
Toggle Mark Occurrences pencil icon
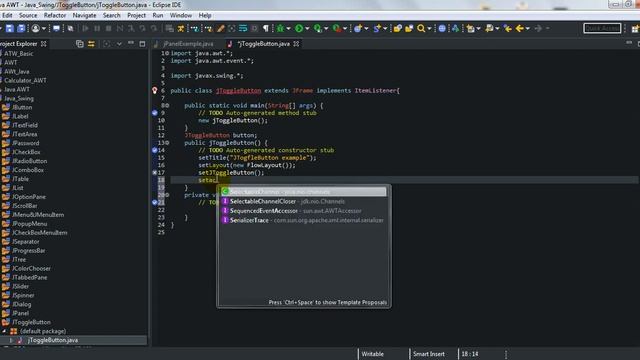(x=220, y=29)
